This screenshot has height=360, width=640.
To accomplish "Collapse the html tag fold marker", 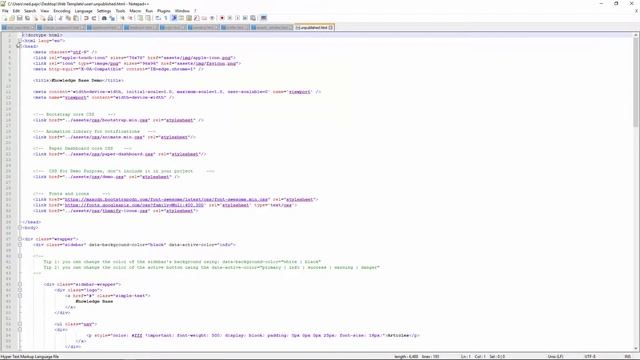I will point(20,41).
